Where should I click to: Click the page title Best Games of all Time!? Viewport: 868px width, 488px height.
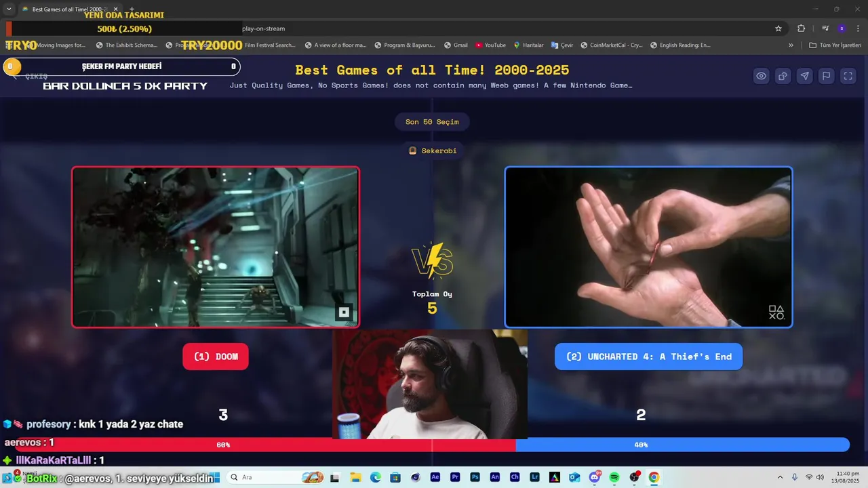click(x=432, y=70)
